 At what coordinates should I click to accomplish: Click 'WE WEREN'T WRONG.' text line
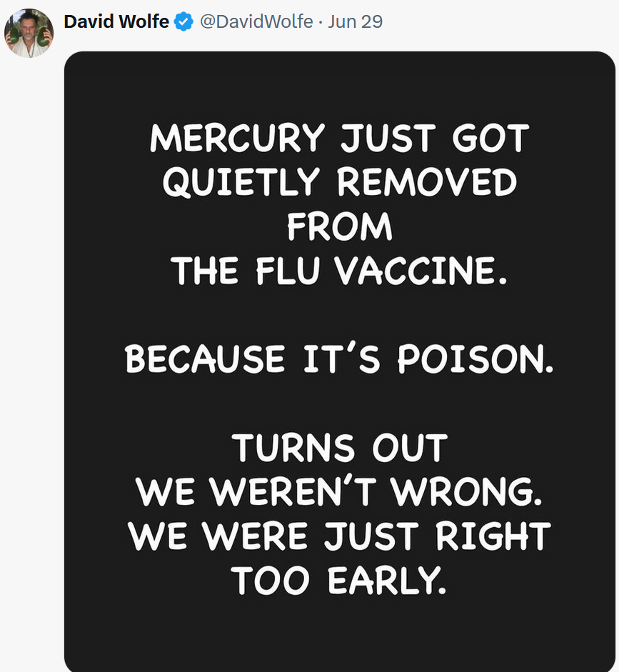[339, 491]
